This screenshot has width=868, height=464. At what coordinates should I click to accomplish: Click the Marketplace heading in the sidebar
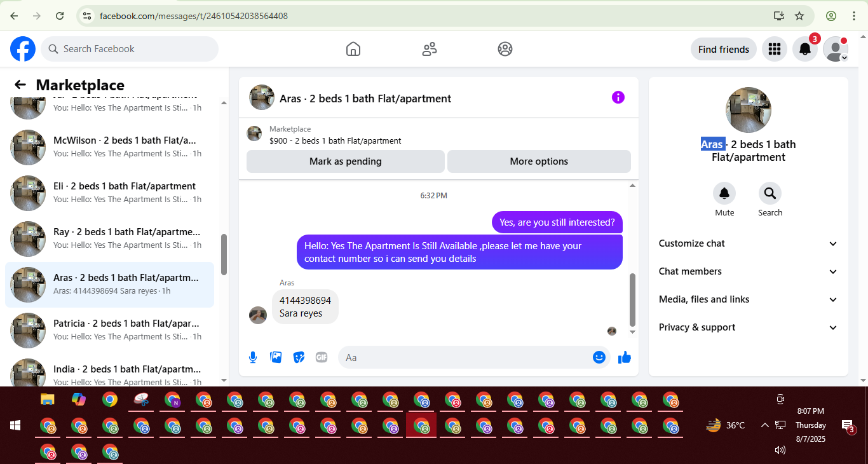click(x=80, y=85)
